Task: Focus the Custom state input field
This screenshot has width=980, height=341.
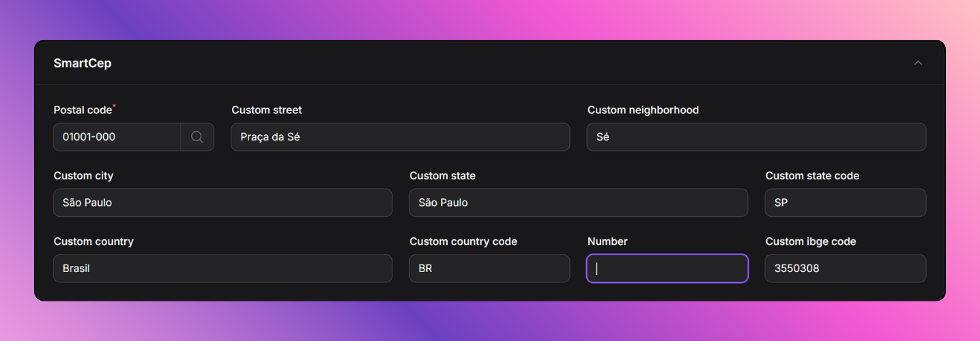Action: pyautogui.click(x=578, y=203)
